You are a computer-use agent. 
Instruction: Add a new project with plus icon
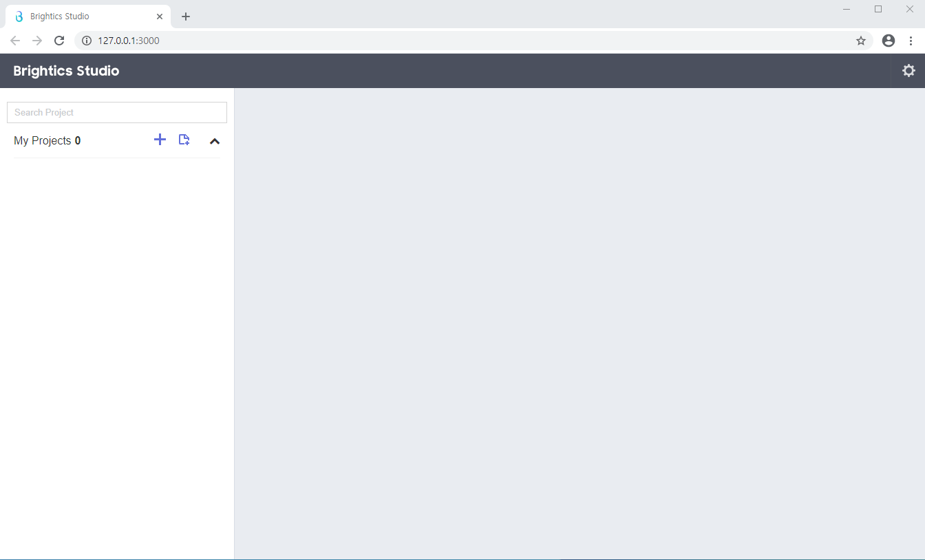pos(160,140)
